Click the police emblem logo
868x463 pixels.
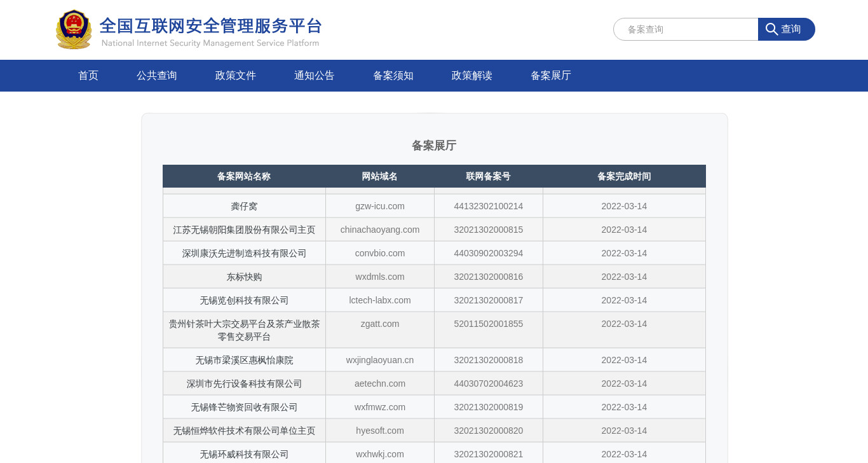[x=74, y=29]
